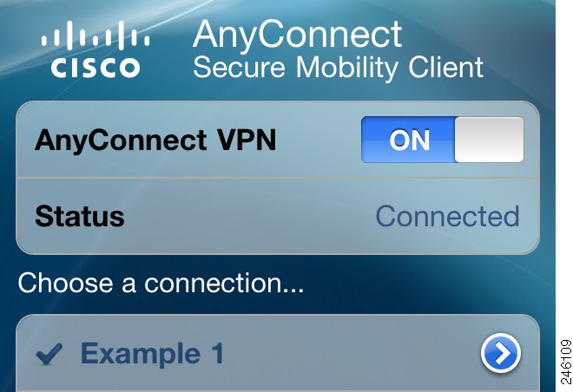Select the Example 1 connection
The width and height of the screenshot is (573, 392).
[278, 353]
